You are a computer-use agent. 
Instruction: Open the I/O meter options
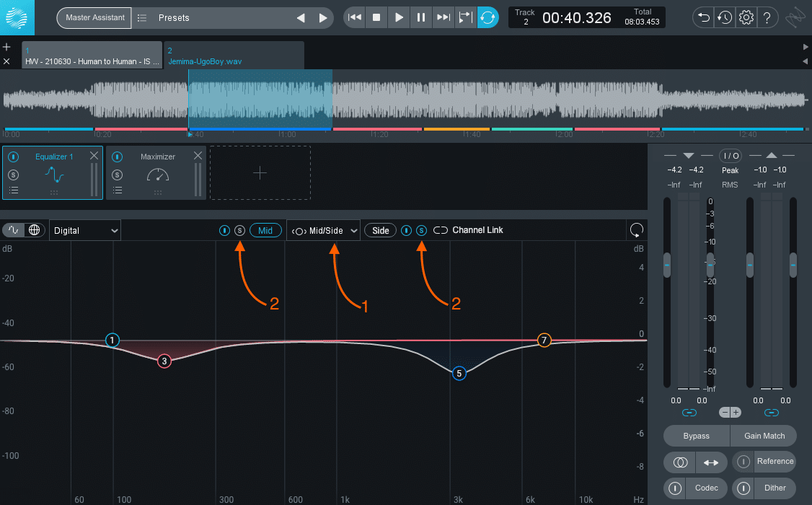pyautogui.click(x=731, y=155)
